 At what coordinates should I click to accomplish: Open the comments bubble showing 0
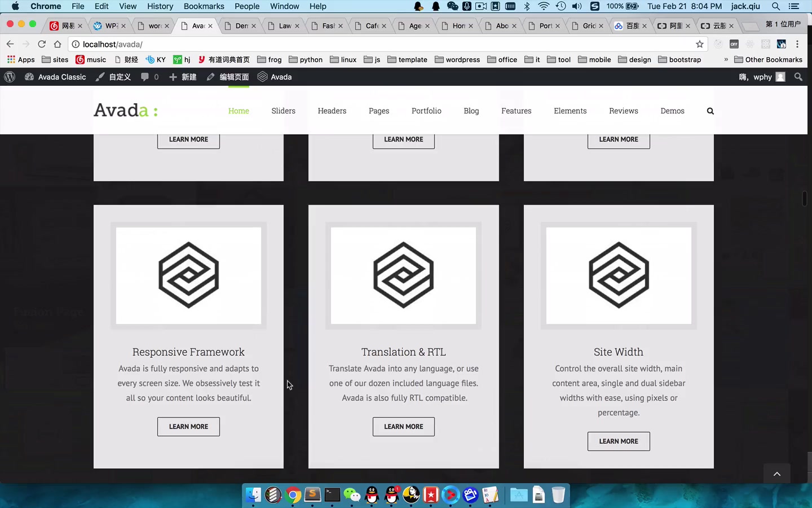point(149,77)
